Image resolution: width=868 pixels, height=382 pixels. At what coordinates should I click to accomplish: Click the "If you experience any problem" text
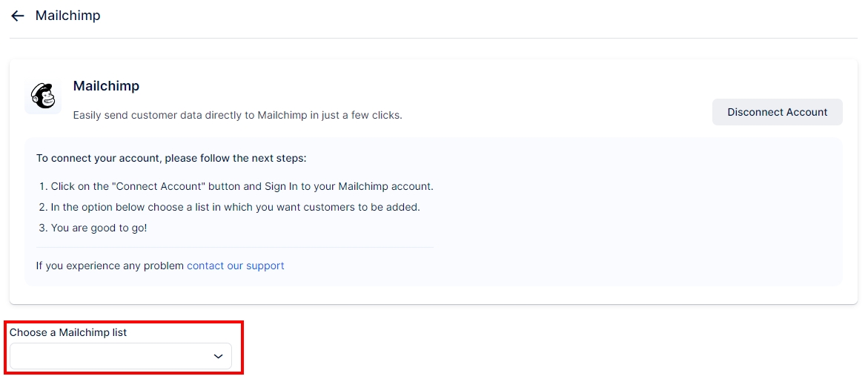(110, 266)
